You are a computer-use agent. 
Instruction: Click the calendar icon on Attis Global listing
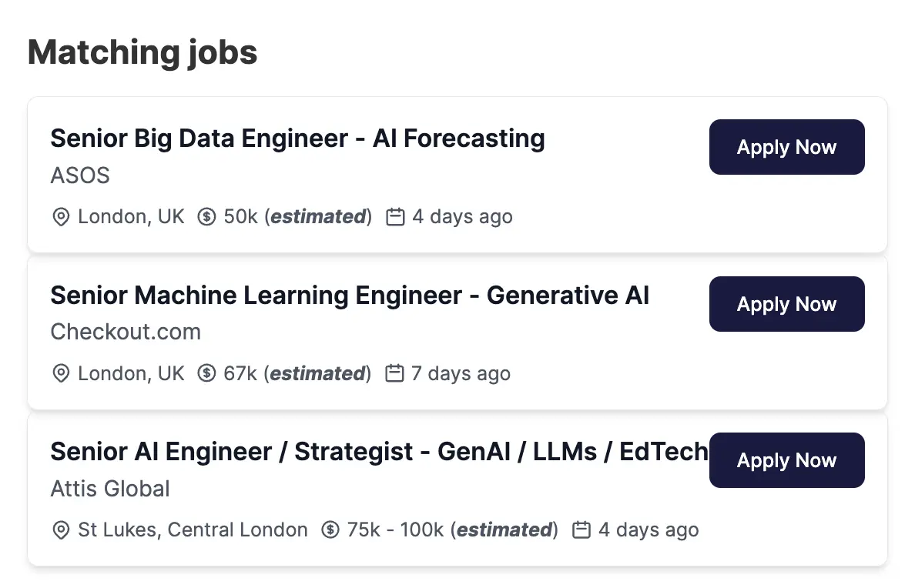click(x=582, y=530)
